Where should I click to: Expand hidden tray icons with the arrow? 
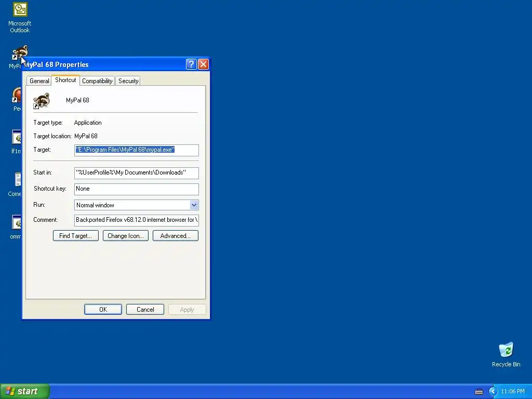click(493, 392)
